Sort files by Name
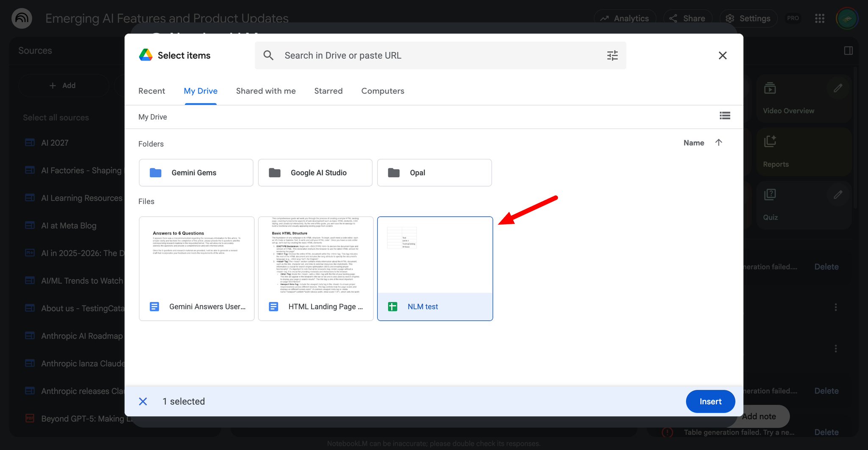 click(694, 143)
